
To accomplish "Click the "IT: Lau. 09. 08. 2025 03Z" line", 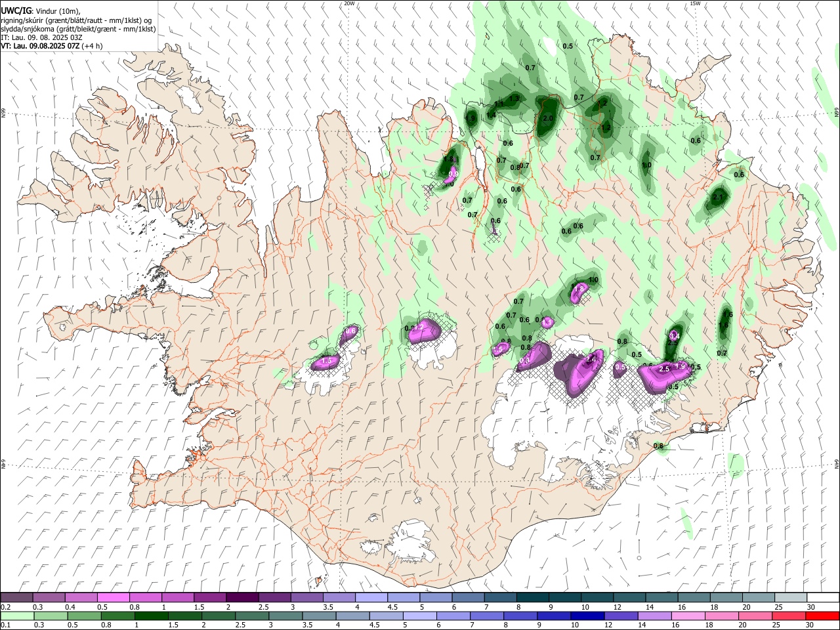I will pyautogui.click(x=41, y=37).
